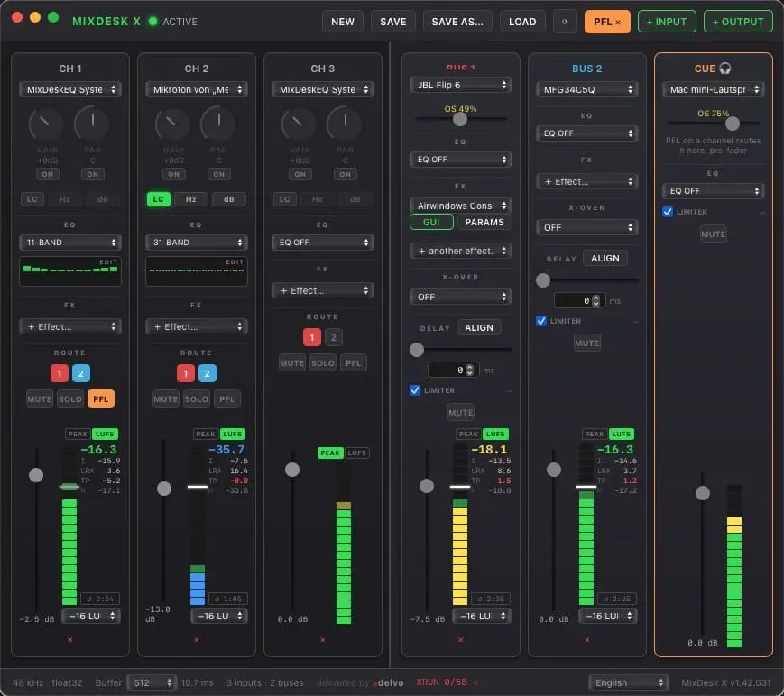This screenshot has width=784, height=696.
Task: Reset the CH 1 LUFS timer 2:24
Action: pyautogui.click(x=100, y=599)
